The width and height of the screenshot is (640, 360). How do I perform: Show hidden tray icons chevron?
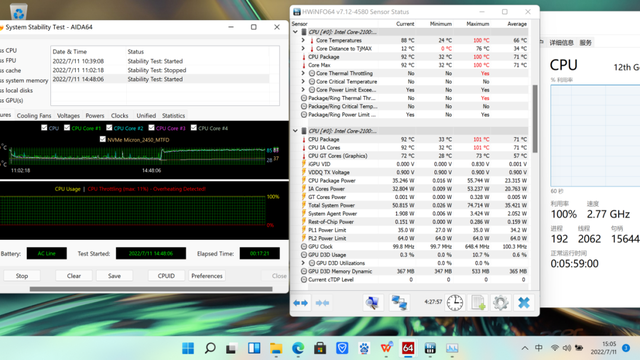pos(525,348)
